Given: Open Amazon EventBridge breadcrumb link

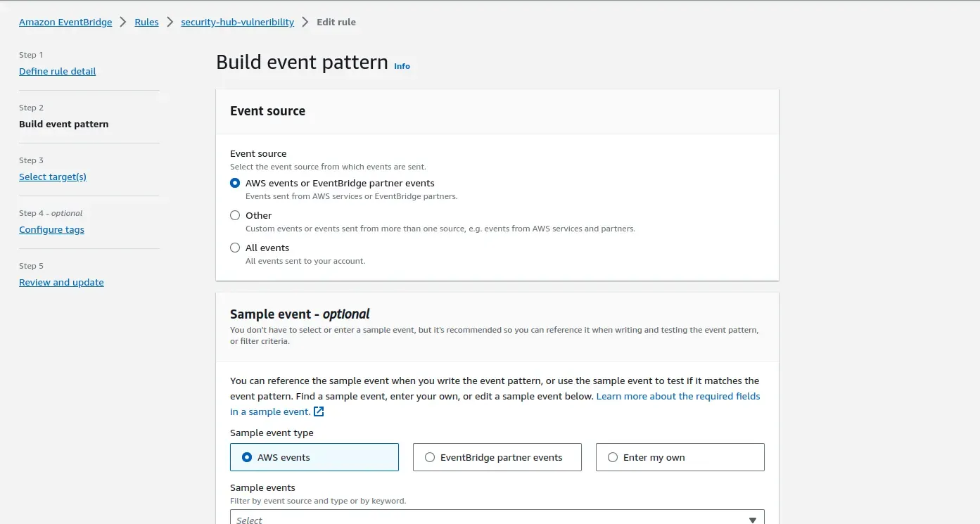Looking at the screenshot, I should 65,22.
